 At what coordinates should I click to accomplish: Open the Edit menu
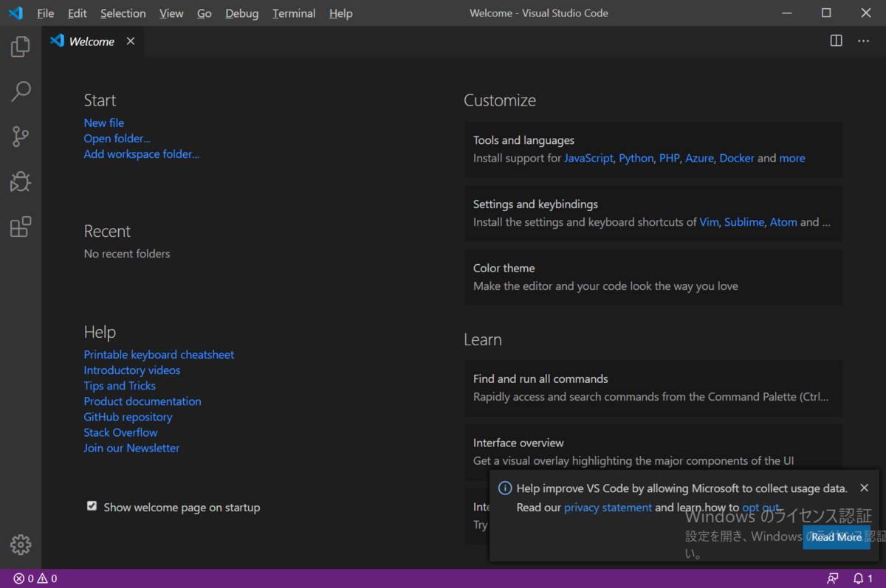[77, 13]
